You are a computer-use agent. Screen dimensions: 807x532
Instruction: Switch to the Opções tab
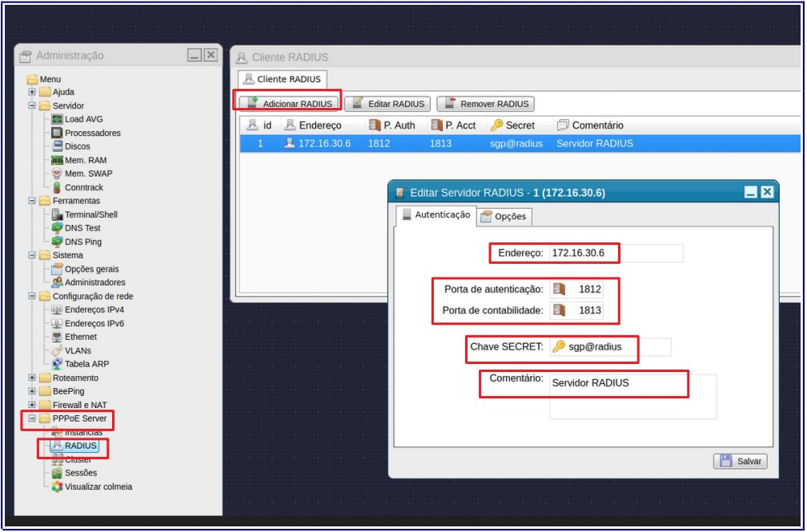(x=504, y=217)
